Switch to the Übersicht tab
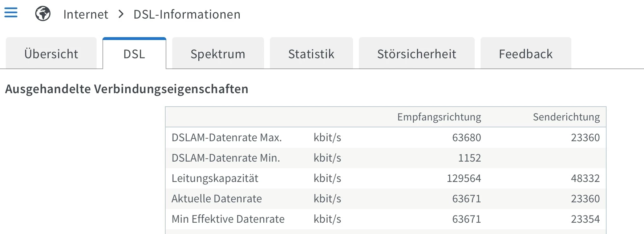This screenshot has width=644, height=234. (x=51, y=54)
